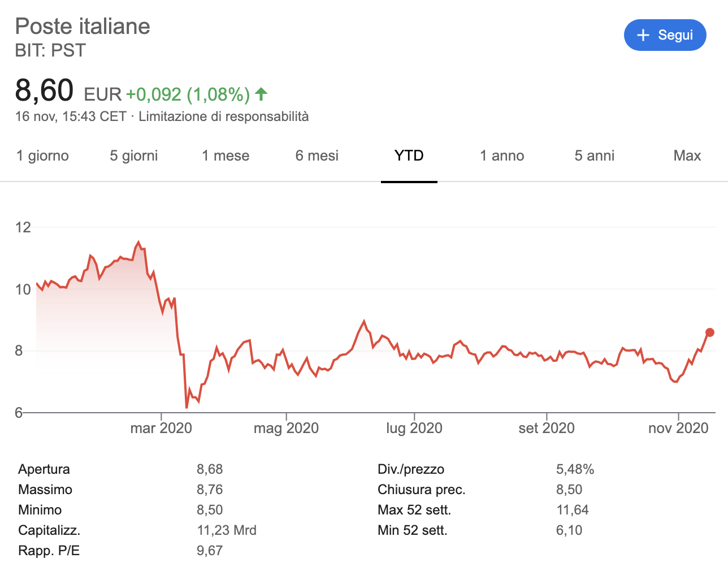The width and height of the screenshot is (728, 571).
Task: Show the Max time range chart
Action: [687, 155]
